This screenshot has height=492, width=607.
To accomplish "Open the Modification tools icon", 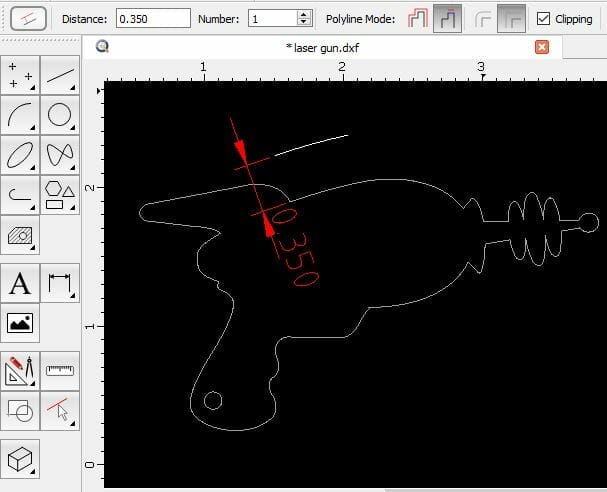I will coord(20,371).
